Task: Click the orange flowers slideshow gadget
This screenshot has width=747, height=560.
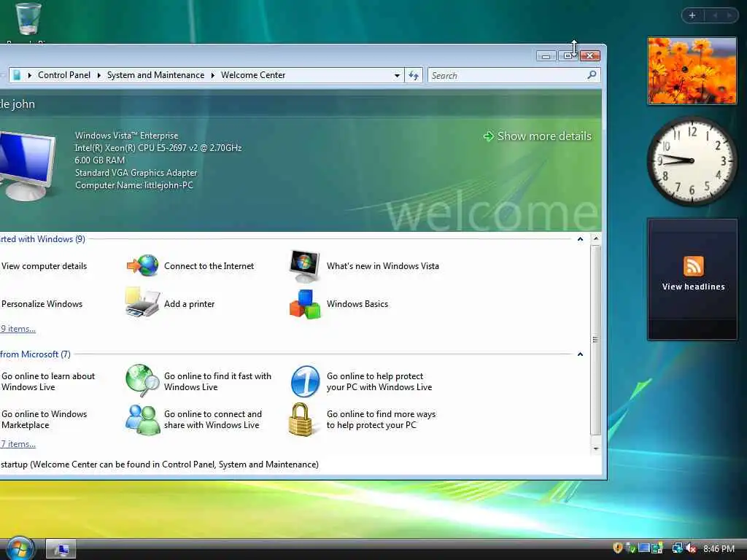Action: click(692, 71)
